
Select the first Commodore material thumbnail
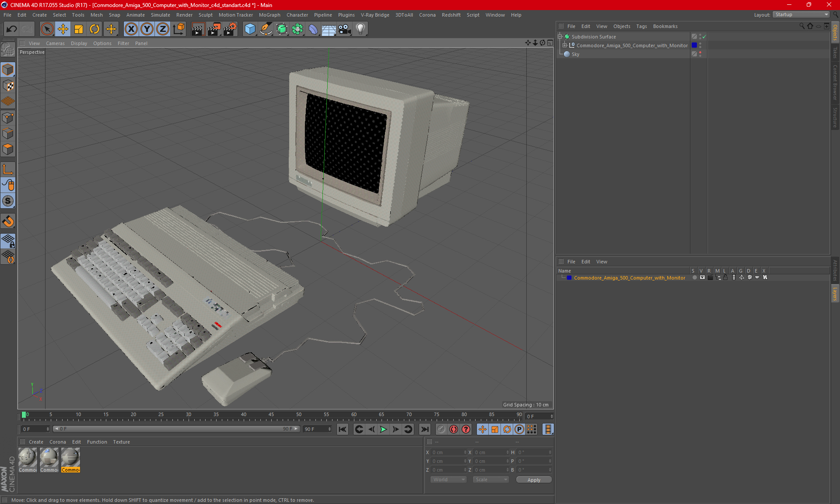(x=28, y=460)
